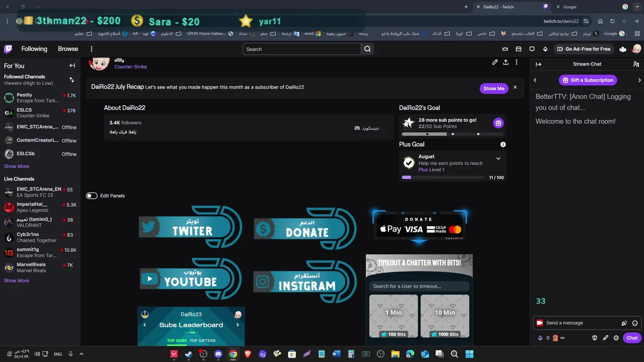Go to next chat banner arrow

tap(639, 80)
